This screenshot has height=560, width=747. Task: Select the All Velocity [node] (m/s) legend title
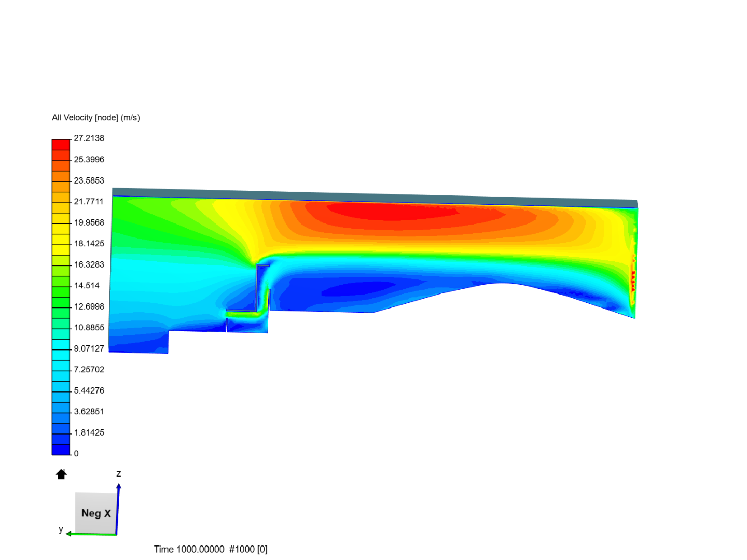96,118
